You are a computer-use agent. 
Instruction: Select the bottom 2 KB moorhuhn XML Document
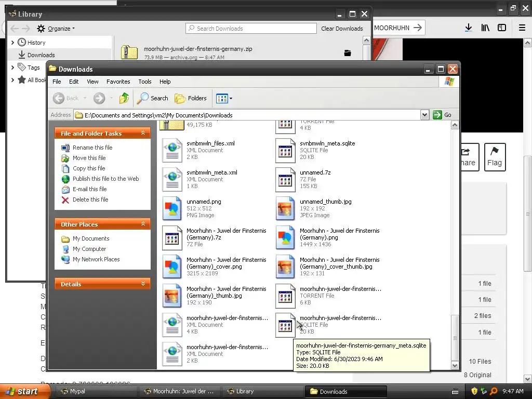click(x=172, y=354)
